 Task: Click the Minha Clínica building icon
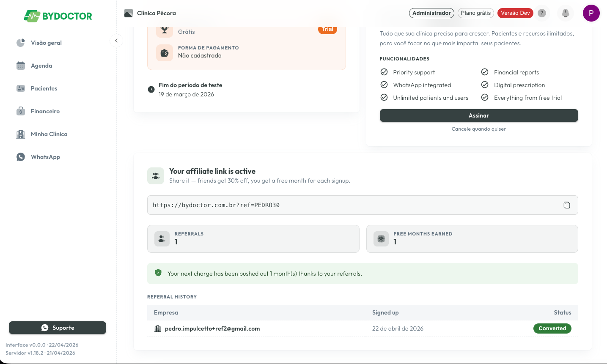point(21,134)
